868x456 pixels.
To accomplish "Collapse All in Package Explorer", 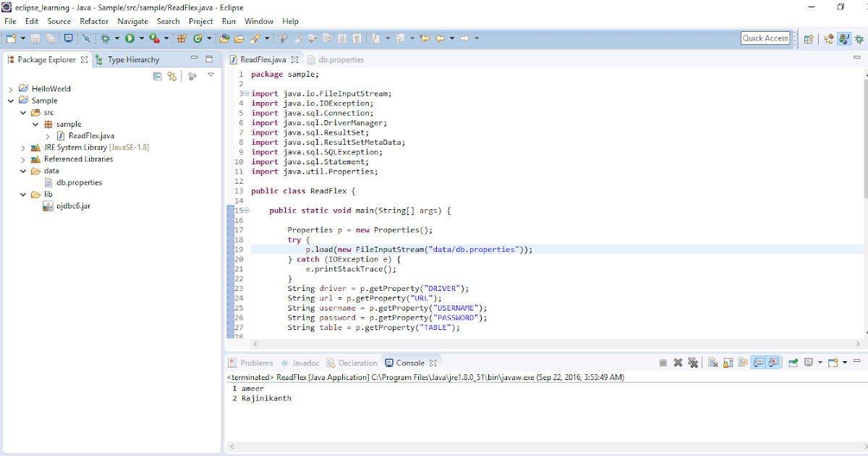I will (x=158, y=75).
